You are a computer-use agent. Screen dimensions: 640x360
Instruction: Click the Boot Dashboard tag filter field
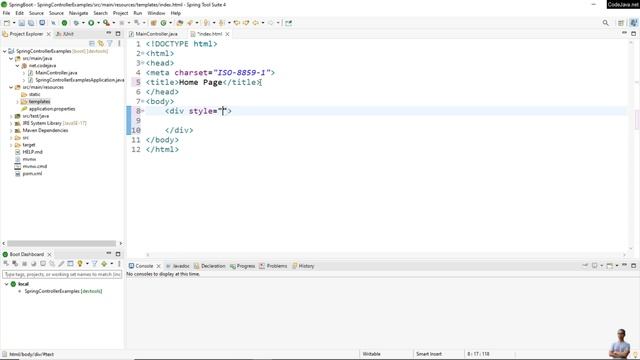(x=62, y=274)
